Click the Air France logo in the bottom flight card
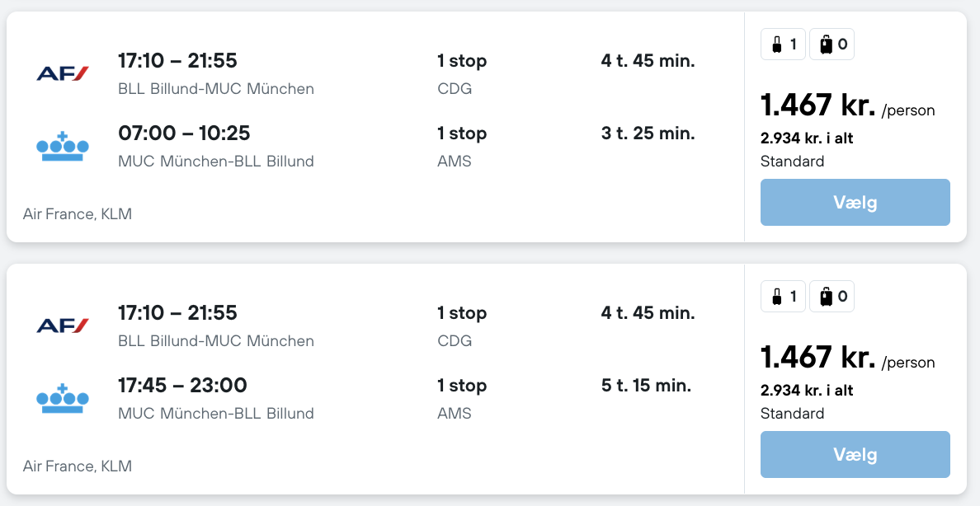The width and height of the screenshot is (980, 506). 63,326
